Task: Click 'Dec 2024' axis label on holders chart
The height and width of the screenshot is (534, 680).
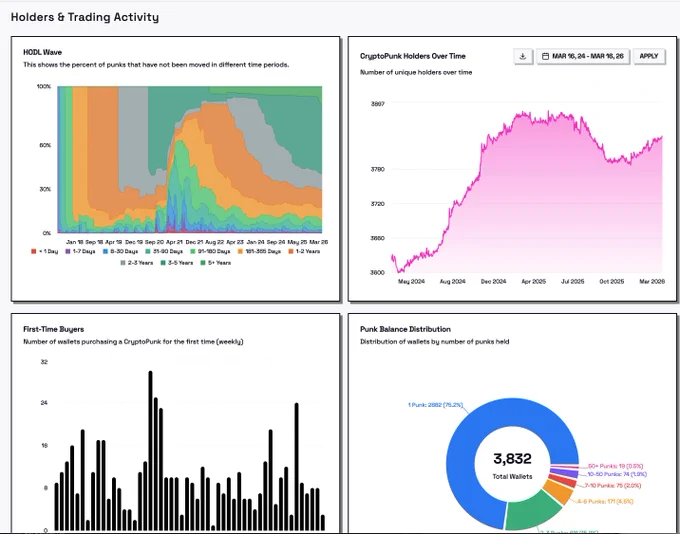Action: (x=493, y=282)
